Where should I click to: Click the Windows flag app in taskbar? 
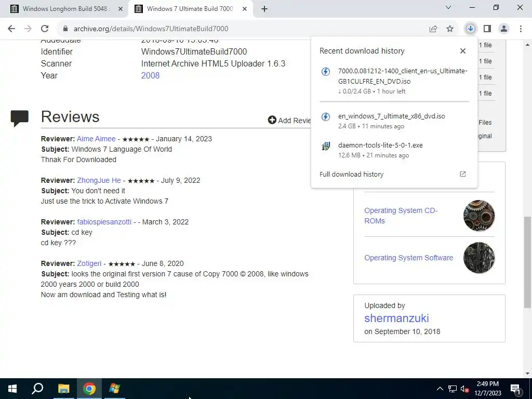114,389
